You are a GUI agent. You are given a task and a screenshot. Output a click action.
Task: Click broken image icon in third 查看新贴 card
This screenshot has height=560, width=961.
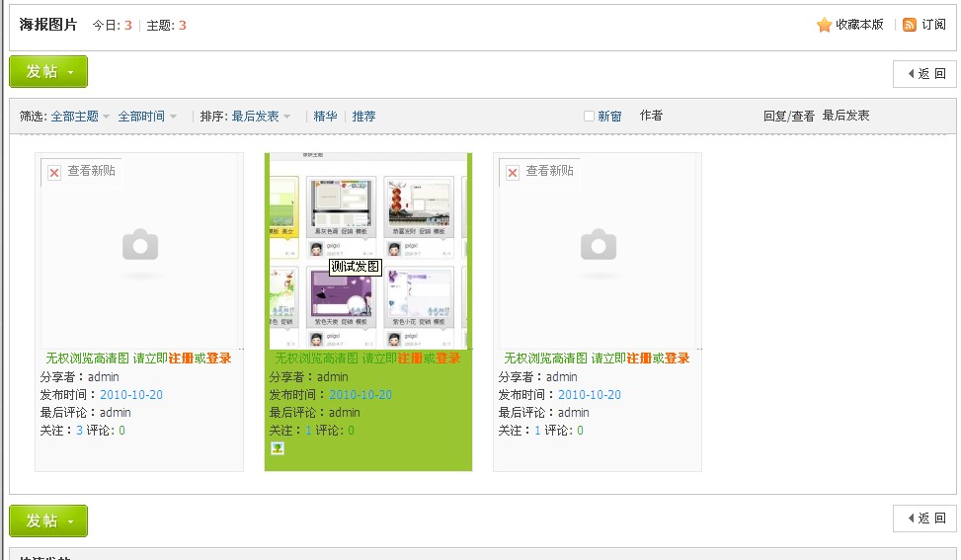tap(513, 173)
